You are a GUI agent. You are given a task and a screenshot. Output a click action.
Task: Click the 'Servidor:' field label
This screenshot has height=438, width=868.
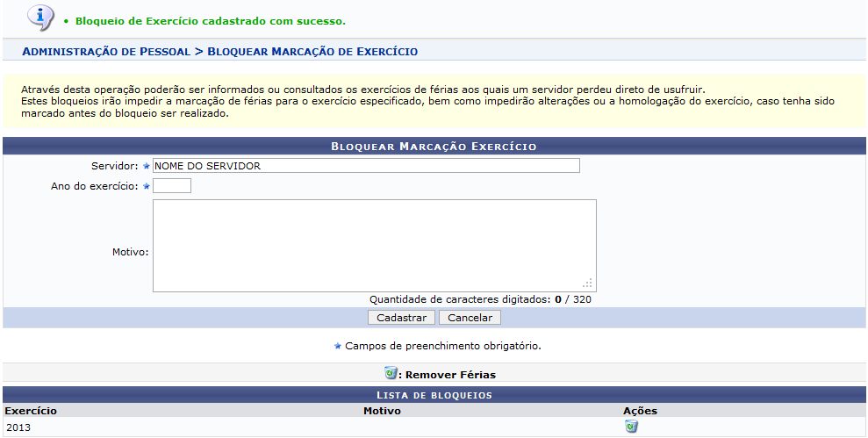[115, 166]
